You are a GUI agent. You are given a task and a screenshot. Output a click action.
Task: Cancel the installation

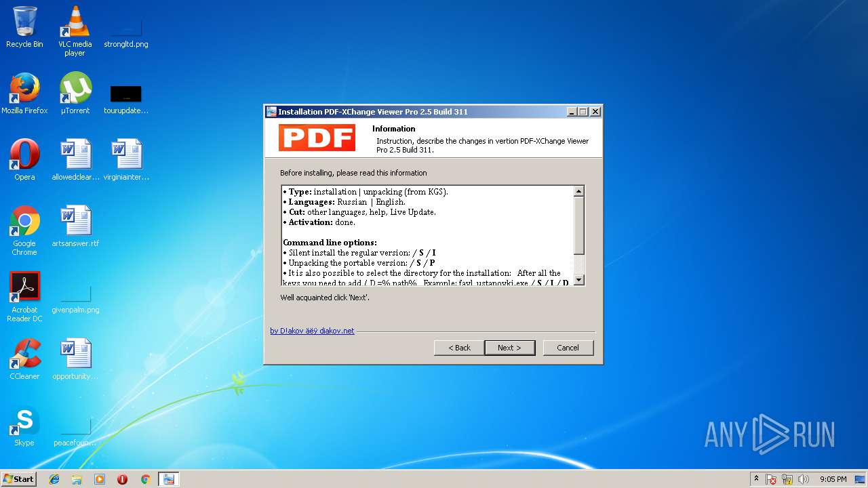(x=568, y=348)
